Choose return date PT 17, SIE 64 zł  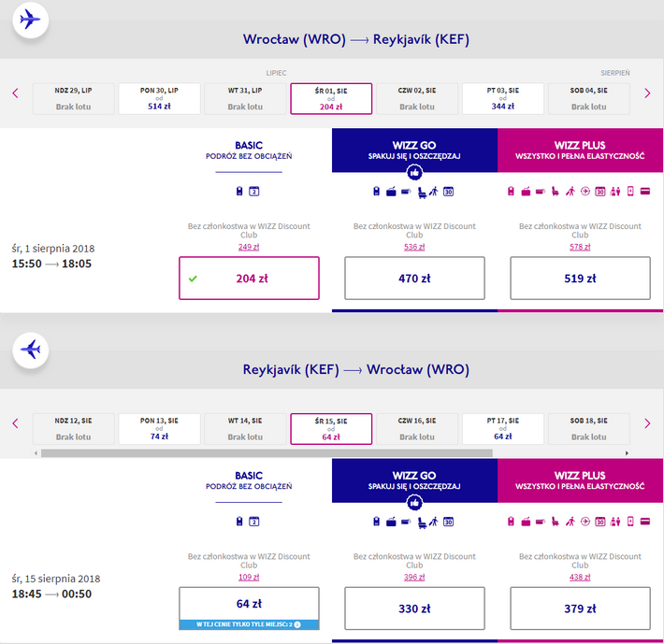coord(502,429)
